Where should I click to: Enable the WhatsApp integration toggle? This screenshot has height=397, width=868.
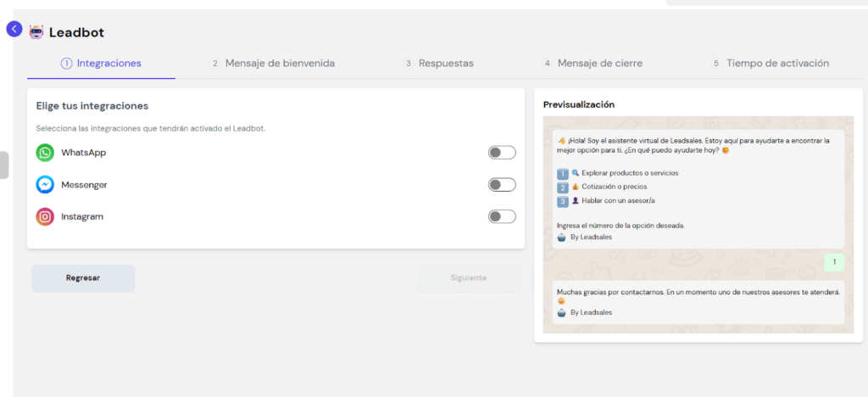pos(502,153)
